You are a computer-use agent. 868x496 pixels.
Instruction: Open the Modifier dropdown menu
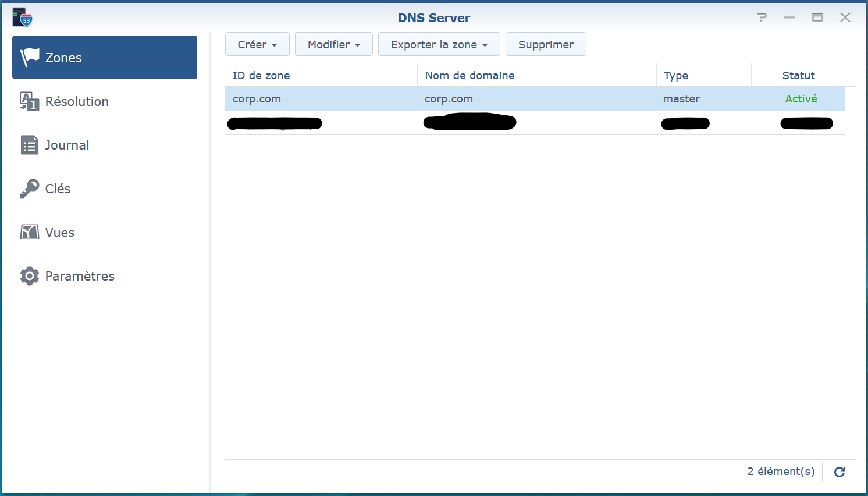(x=333, y=44)
